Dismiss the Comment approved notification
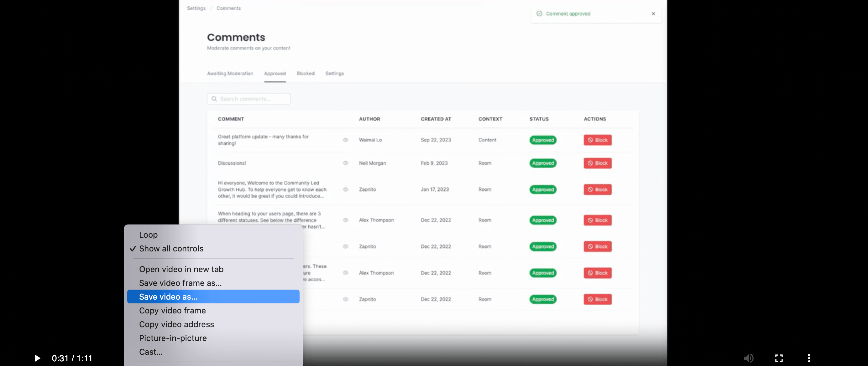This screenshot has width=868, height=366. tap(653, 14)
